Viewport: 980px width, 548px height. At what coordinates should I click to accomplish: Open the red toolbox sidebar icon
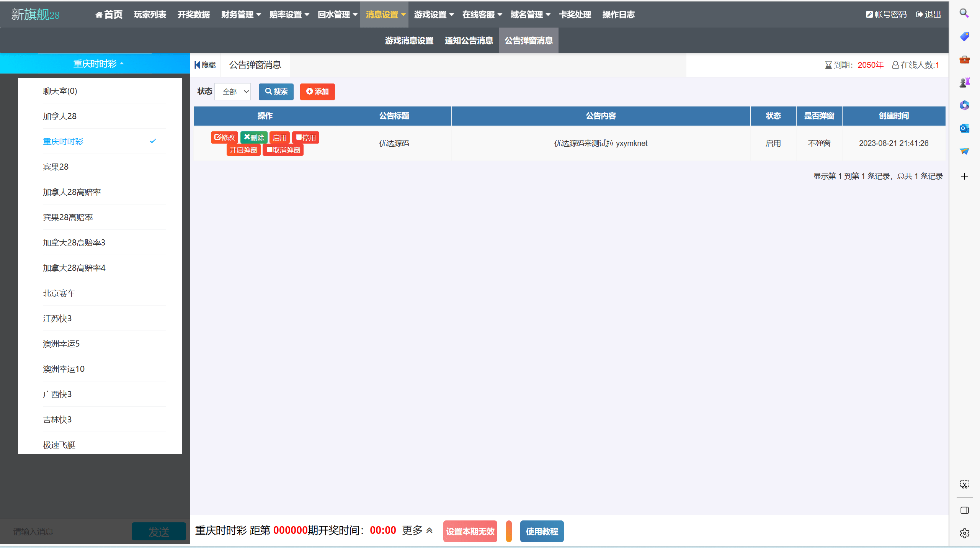[964, 59]
